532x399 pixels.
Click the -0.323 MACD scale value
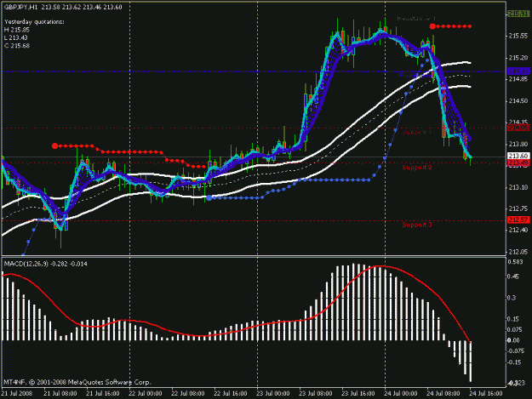[x=517, y=383]
